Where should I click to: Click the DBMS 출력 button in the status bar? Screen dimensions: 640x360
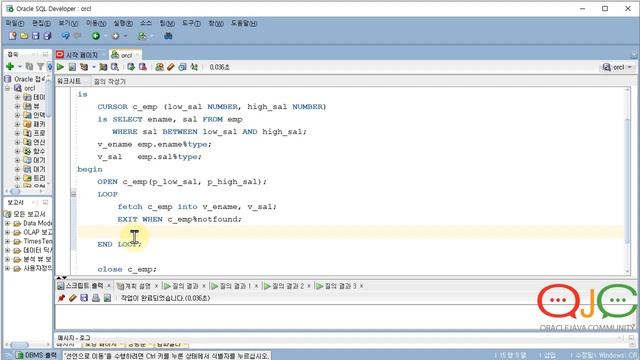[x=36, y=356]
